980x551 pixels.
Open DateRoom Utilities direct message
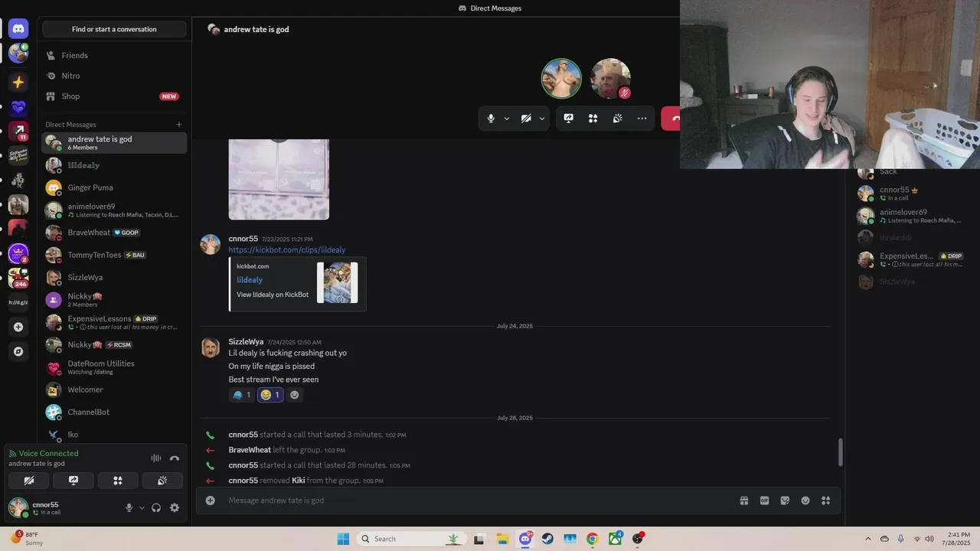(x=114, y=367)
